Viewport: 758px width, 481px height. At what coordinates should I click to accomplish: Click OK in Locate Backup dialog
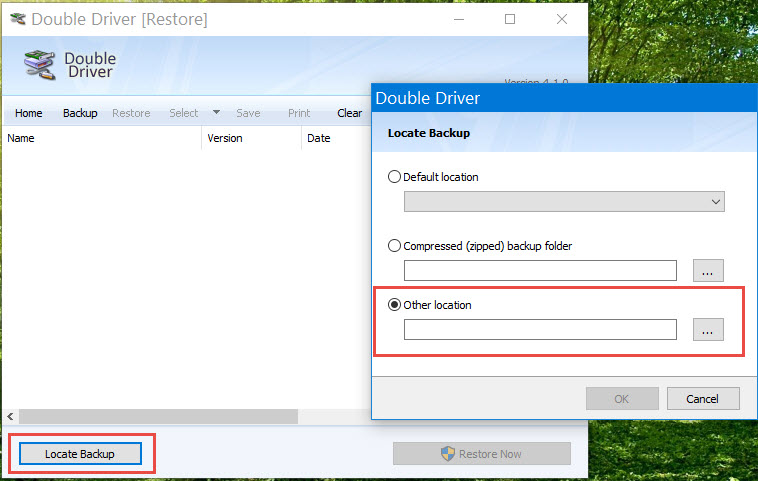[x=622, y=399]
